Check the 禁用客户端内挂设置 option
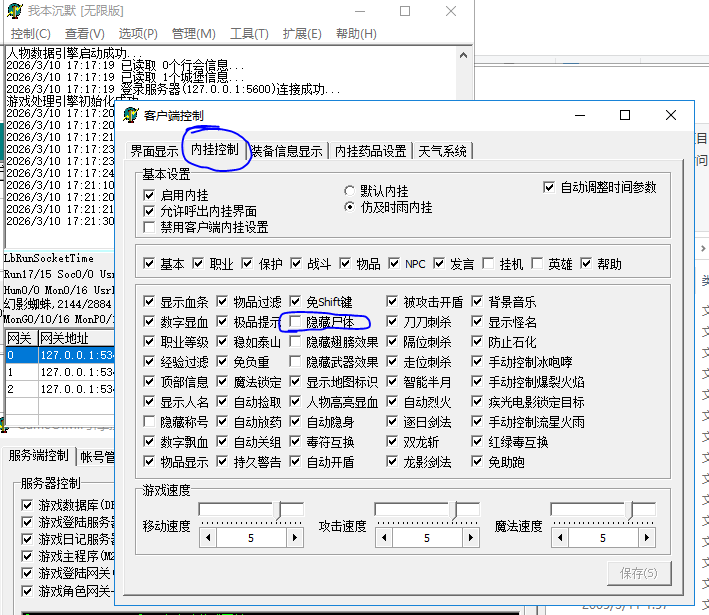 point(150,227)
